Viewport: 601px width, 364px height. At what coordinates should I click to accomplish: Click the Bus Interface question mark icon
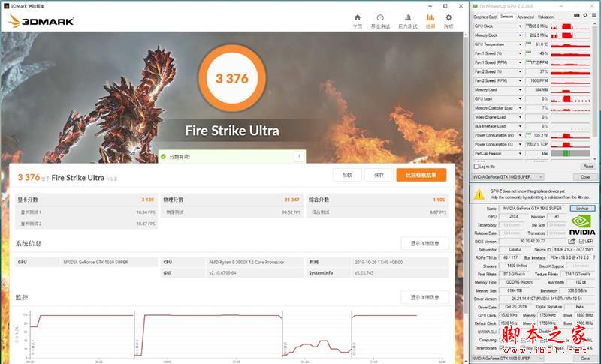[x=594, y=257]
